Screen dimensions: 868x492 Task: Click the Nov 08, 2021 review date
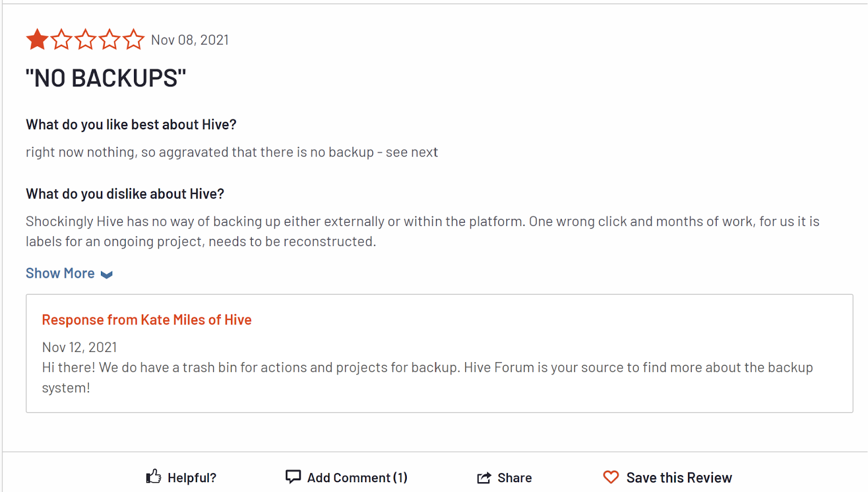190,40
